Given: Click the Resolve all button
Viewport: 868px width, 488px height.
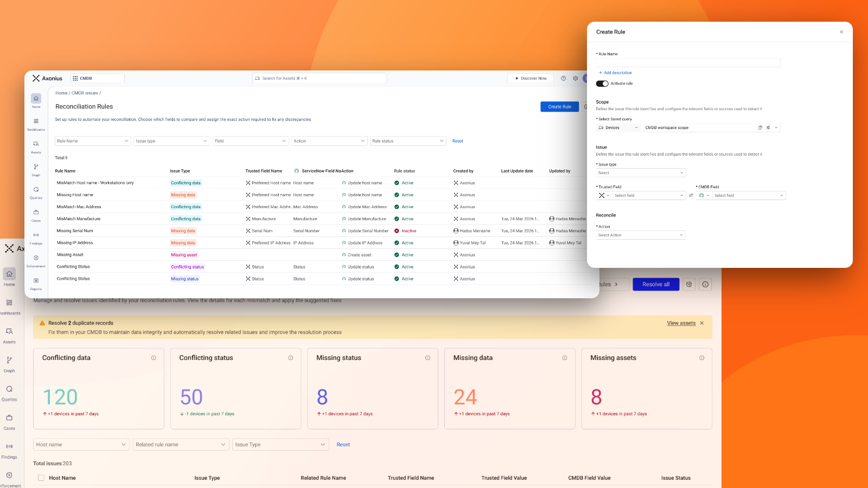Looking at the screenshot, I should [656, 284].
